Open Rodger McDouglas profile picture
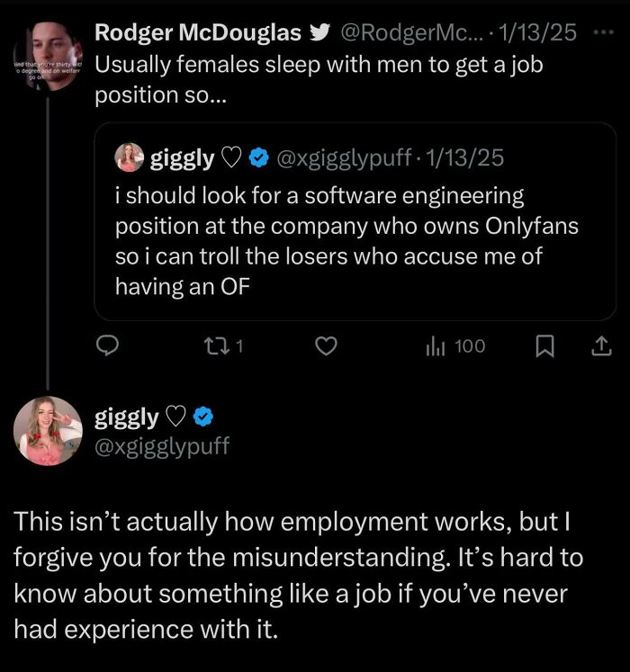 (x=48, y=56)
